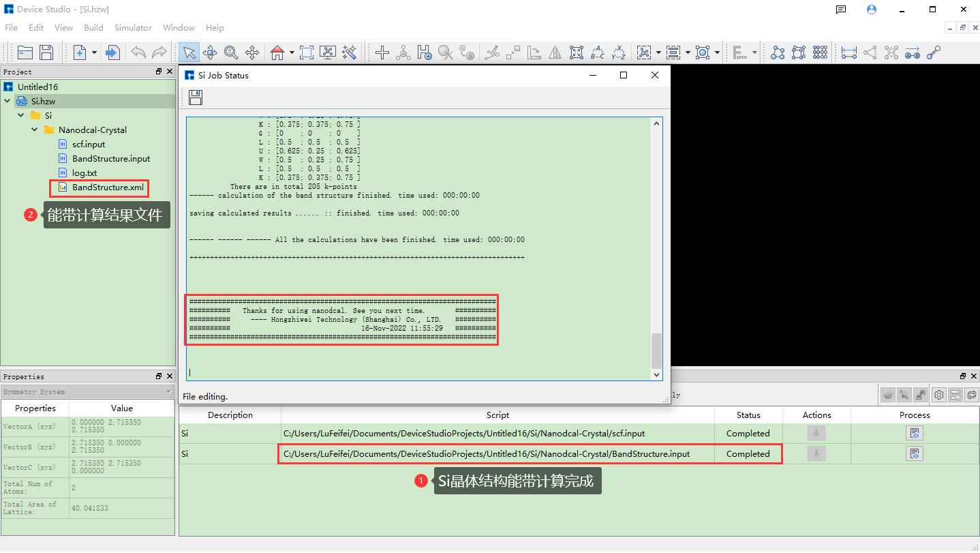Screen dimensions: 980x553
Task: Activate the rotate view tool
Action: point(210,53)
